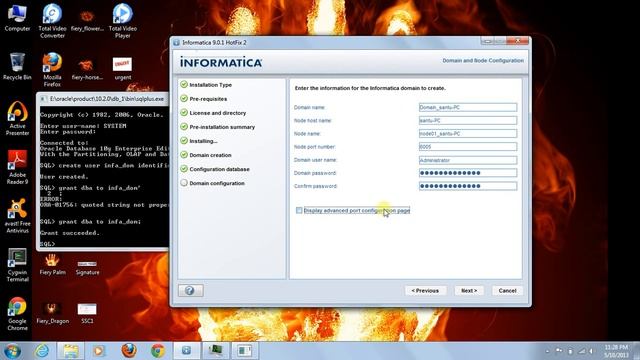
Task: Click the Node host name field
Action: tap(468, 120)
